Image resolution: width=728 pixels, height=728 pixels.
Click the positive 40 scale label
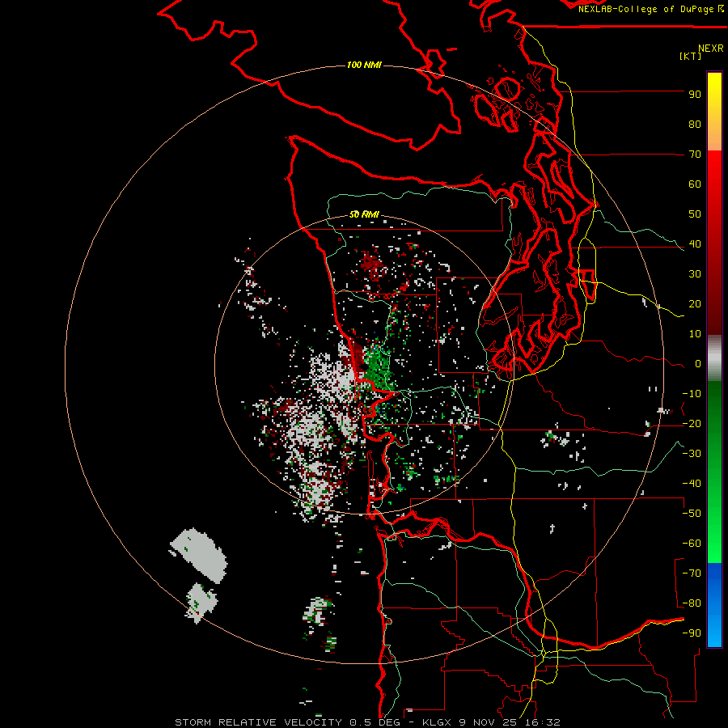tap(695, 244)
